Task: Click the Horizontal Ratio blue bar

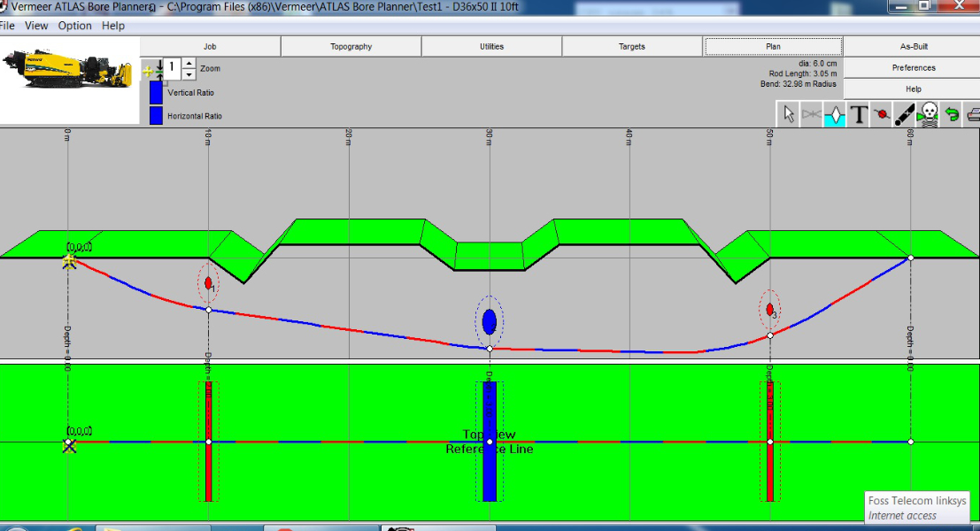Action: click(x=156, y=116)
